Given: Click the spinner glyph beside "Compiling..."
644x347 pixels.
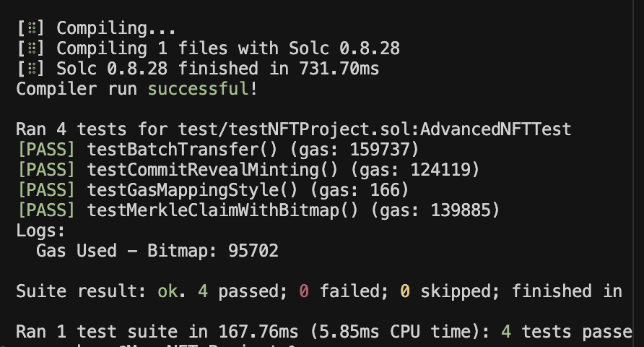Looking at the screenshot, I should click(x=32, y=28).
